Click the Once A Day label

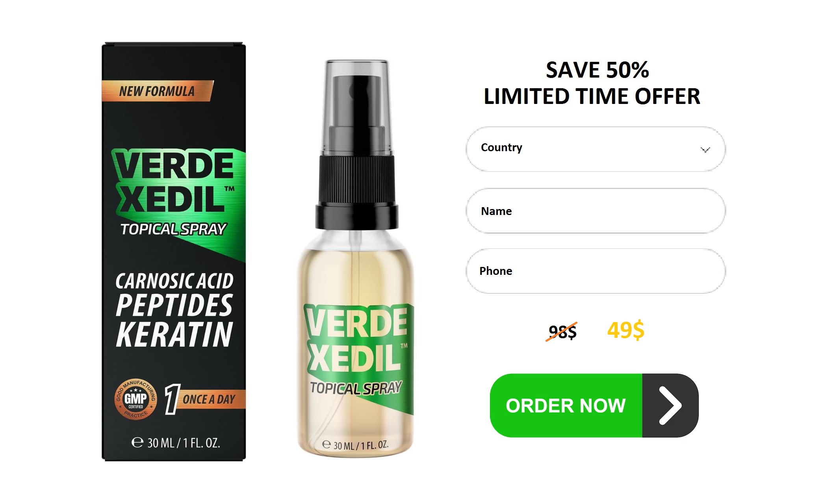tap(209, 399)
